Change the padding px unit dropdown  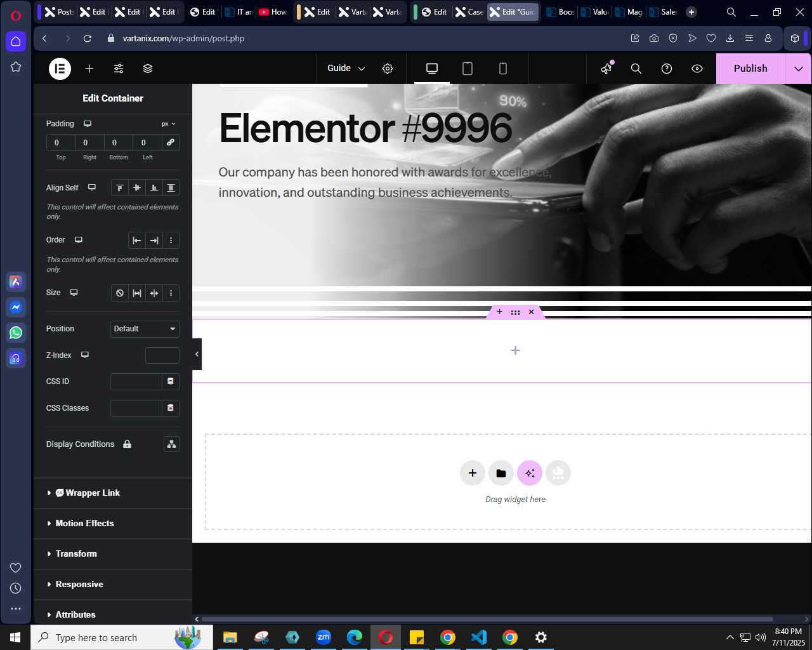point(169,124)
